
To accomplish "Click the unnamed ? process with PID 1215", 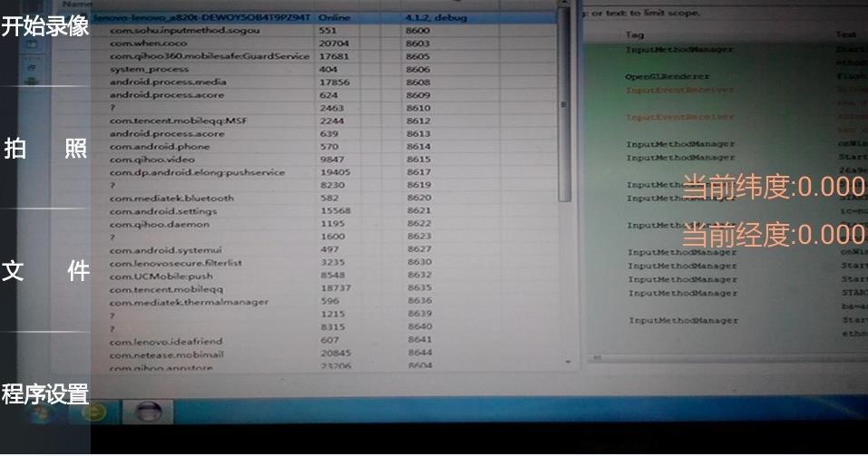I will (324, 315).
